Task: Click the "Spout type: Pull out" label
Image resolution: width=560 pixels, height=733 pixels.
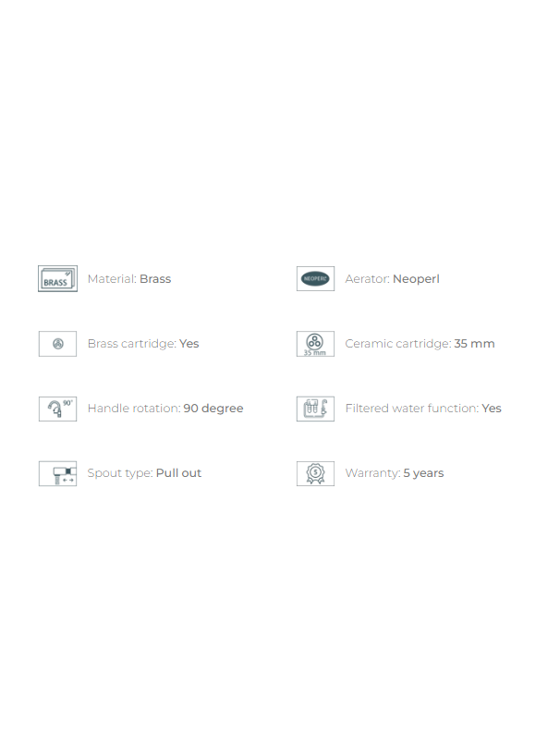Action: click(x=144, y=473)
